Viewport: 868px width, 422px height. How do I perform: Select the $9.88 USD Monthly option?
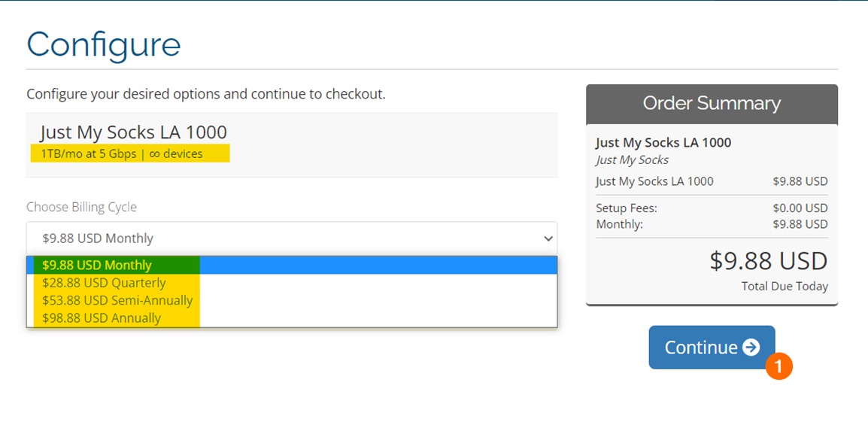tap(97, 265)
